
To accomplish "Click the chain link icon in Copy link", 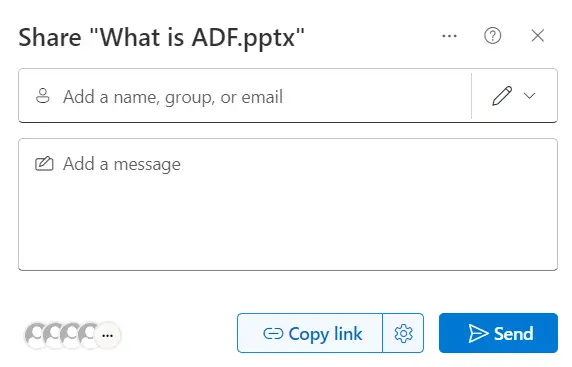I will click(x=273, y=333).
